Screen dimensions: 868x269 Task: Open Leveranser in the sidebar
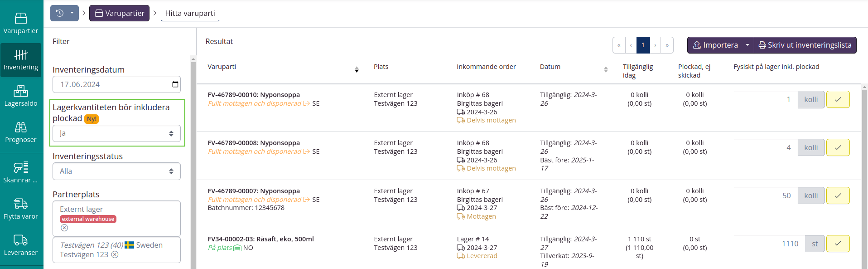21,245
